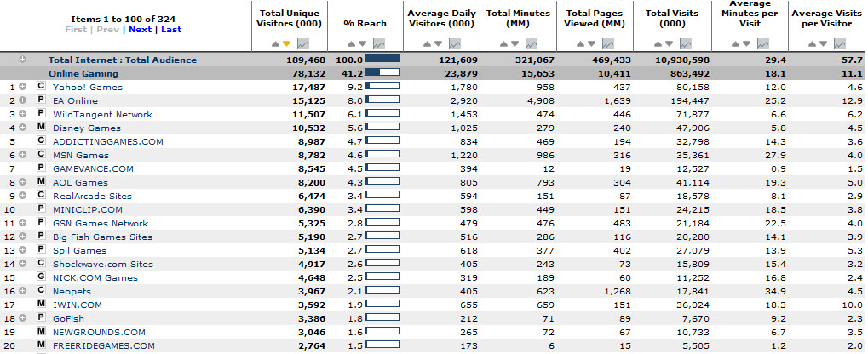Expand the Neopets row
868x354 pixels.
pyautogui.click(x=23, y=291)
